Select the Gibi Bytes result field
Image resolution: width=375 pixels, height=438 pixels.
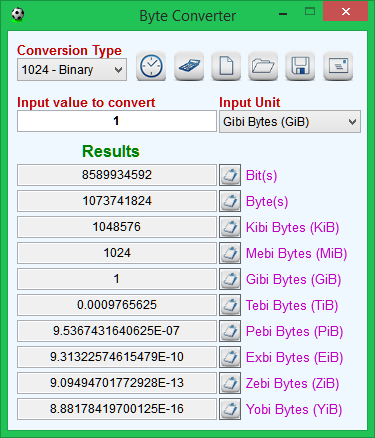pyautogui.click(x=117, y=279)
